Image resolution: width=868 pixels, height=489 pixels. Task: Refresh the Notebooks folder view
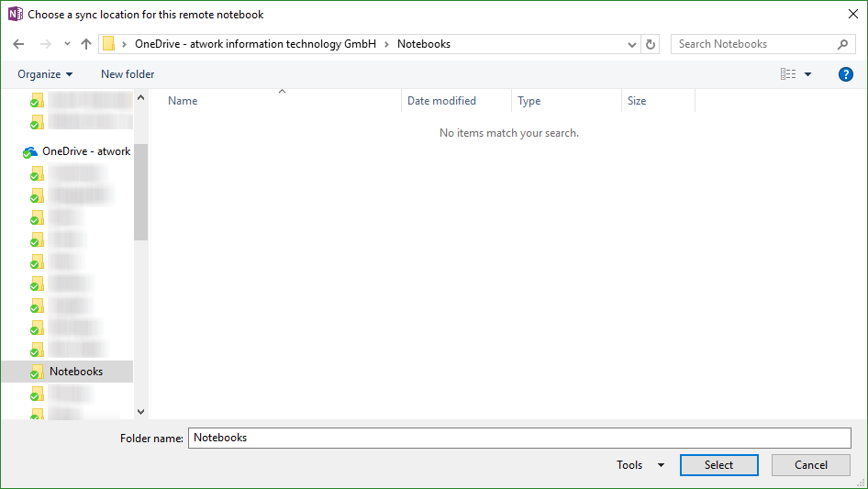click(651, 44)
